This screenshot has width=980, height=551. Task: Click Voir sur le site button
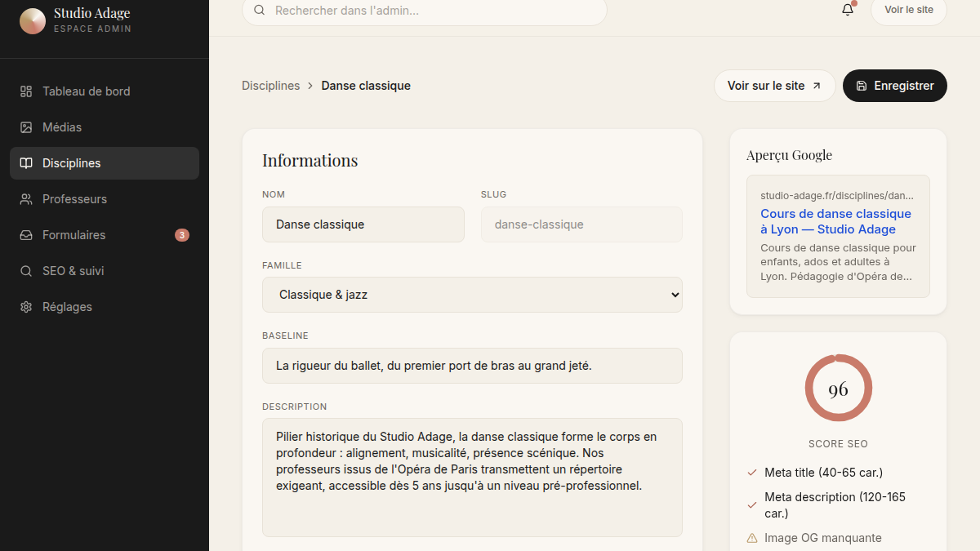tap(774, 86)
